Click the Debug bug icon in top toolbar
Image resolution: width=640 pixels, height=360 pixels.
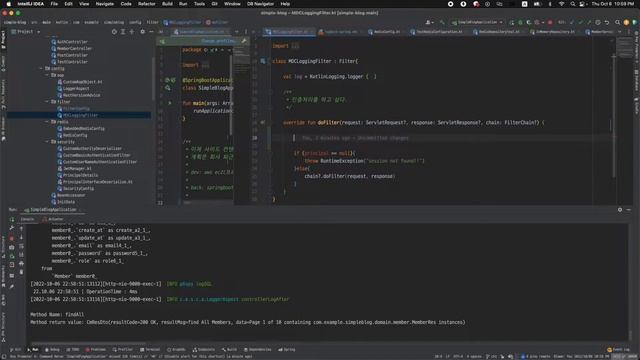[520, 22]
